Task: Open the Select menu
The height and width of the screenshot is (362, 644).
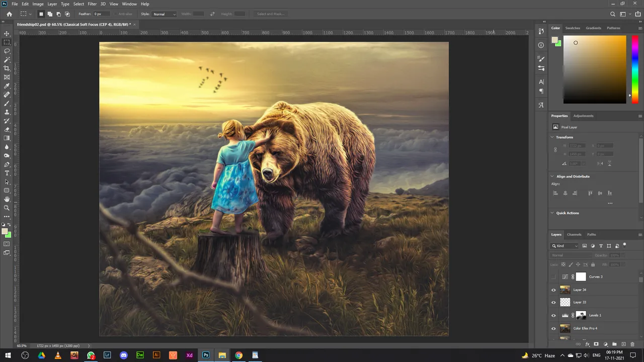Action: click(78, 4)
